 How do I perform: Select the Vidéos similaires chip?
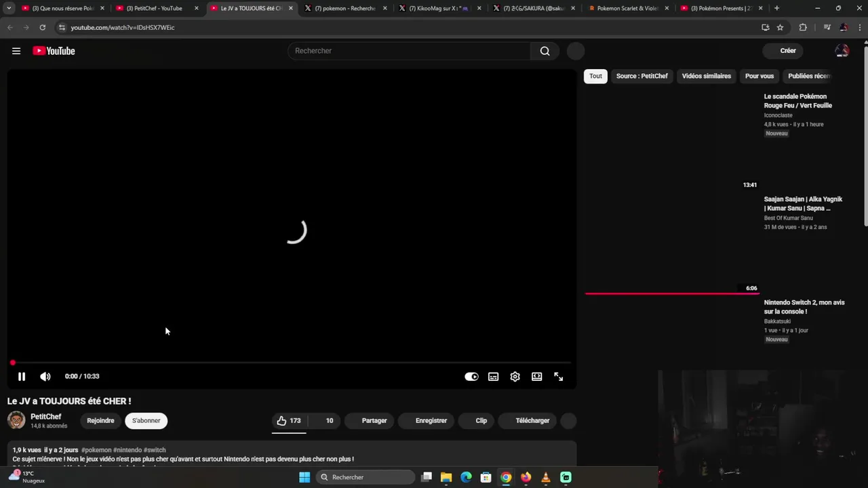click(707, 76)
